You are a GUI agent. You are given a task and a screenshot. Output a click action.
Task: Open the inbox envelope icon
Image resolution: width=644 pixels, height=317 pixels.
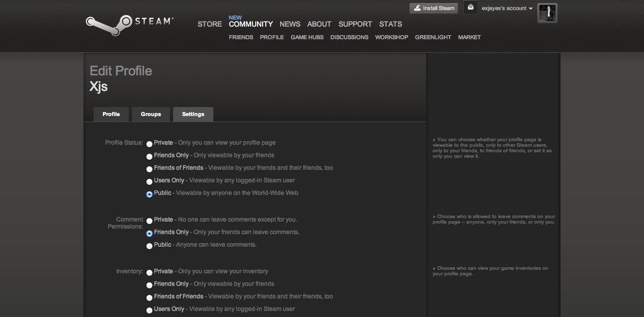click(470, 8)
